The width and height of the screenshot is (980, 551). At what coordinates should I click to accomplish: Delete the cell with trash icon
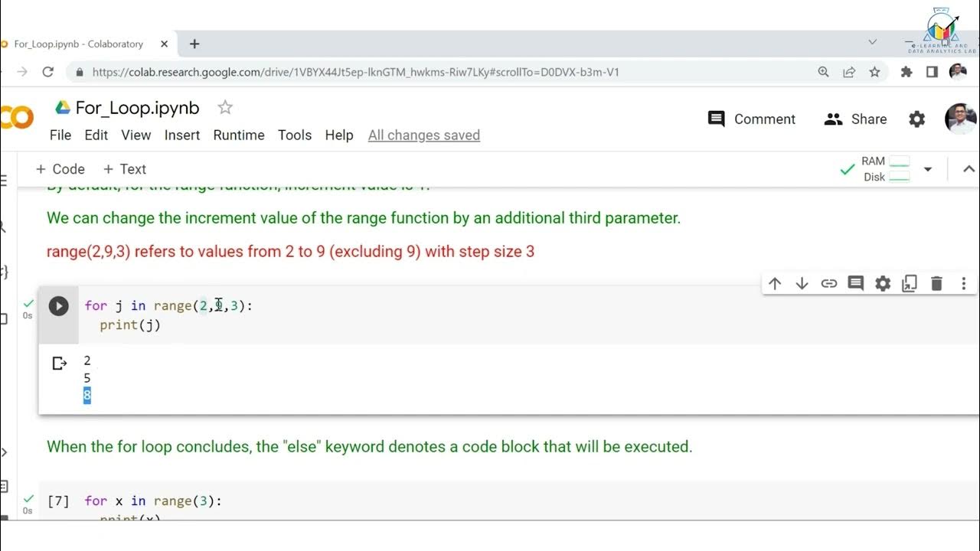coord(936,284)
